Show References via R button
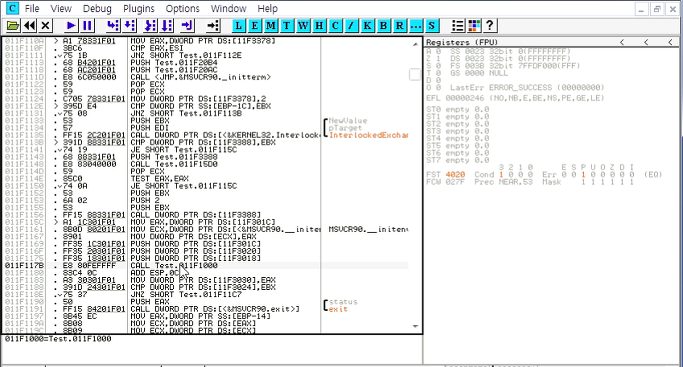Screen dimensions: 683x367 399,26
